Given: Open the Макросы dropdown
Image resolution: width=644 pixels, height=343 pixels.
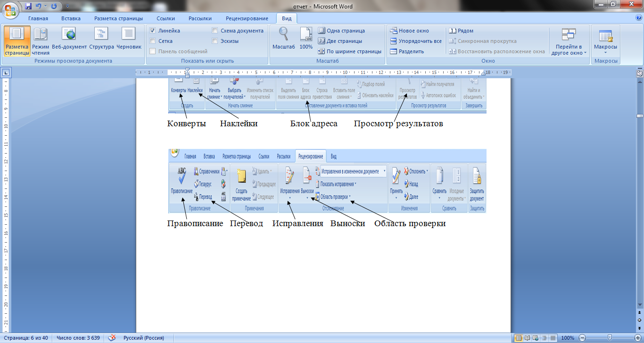Looking at the screenshot, I should tap(605, 41).
